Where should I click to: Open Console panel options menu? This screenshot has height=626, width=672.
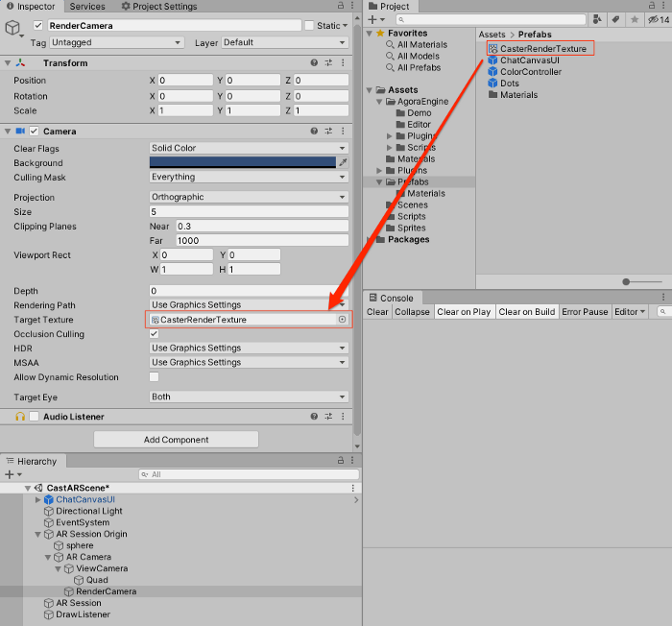click(x=663, y=297)
